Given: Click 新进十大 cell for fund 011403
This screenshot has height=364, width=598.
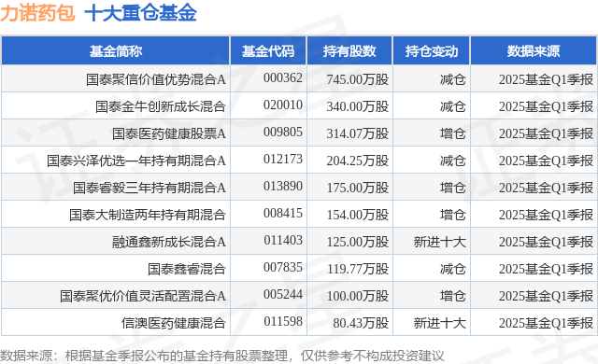Looking at the screenshot, I should (x=440, y=242).
